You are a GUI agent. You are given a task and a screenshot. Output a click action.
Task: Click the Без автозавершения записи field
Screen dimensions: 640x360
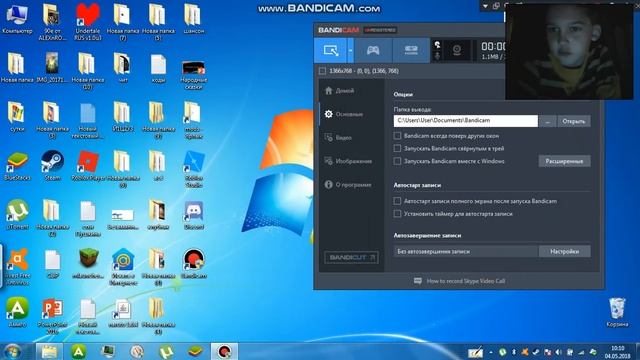466,251
